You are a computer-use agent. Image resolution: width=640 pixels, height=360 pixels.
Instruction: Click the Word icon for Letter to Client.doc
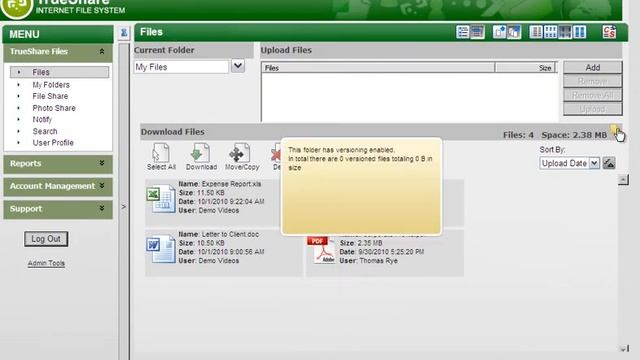(x=161, y=248)
